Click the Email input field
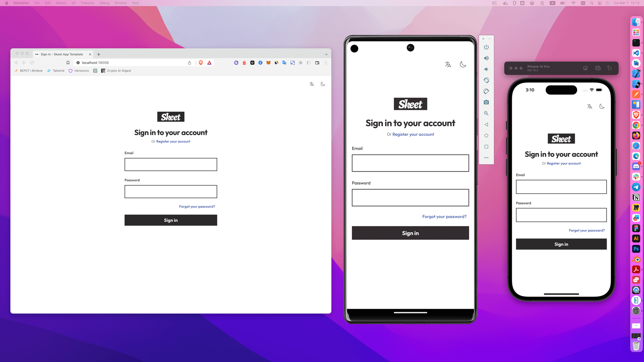644x362 pixels. (x=171, y=165)
